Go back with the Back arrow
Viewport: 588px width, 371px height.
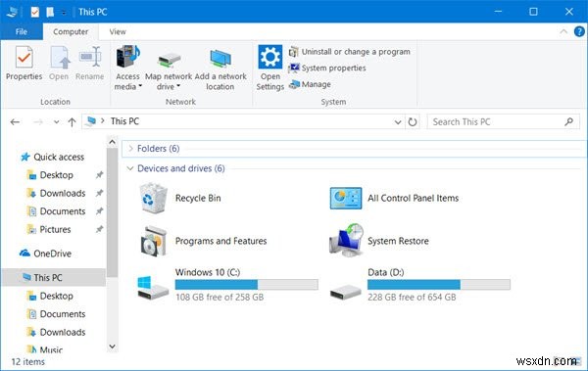click(15, 121)
